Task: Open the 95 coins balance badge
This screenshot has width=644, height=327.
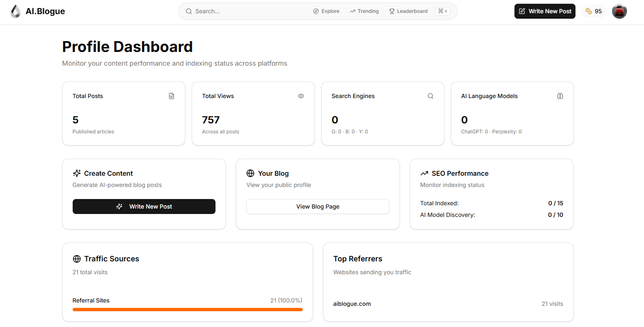Action: [594, 11]
